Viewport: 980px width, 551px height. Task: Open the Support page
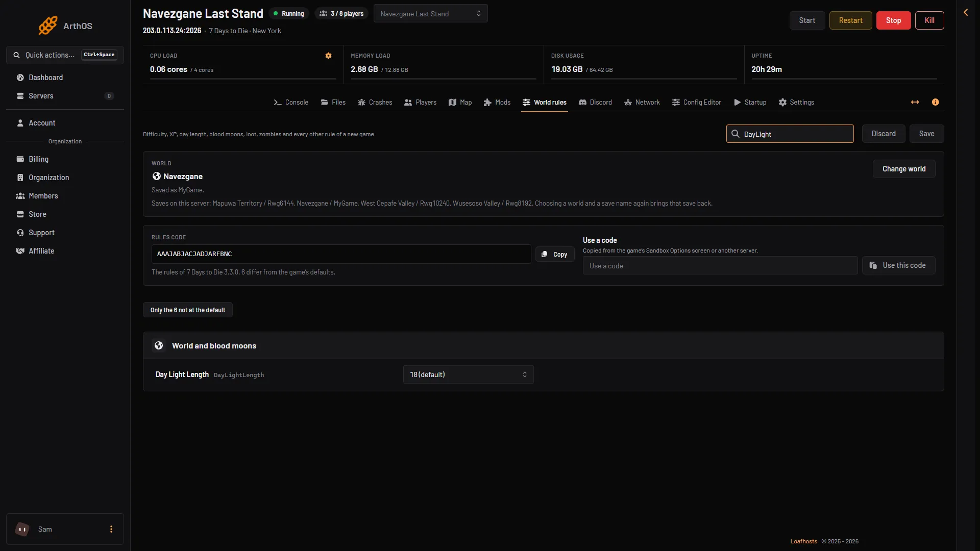(x=65, y=233)
